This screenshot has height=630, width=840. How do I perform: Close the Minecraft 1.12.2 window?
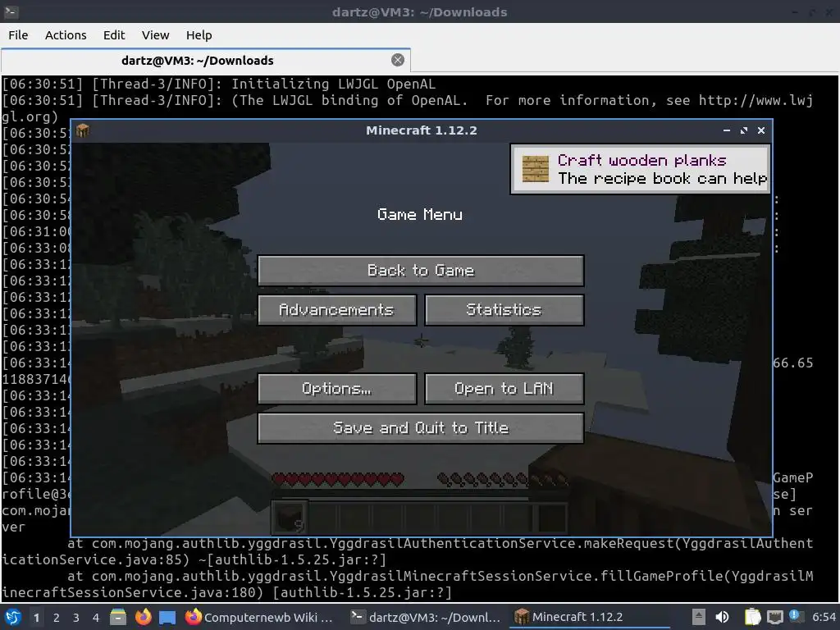tap(760, 130)
